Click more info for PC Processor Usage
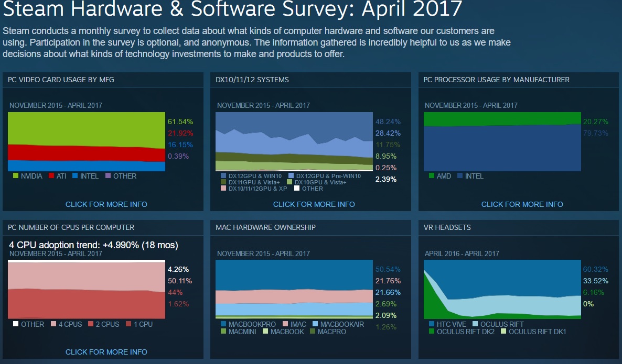This screenshot has width=622, height=364. click(522, 204)
